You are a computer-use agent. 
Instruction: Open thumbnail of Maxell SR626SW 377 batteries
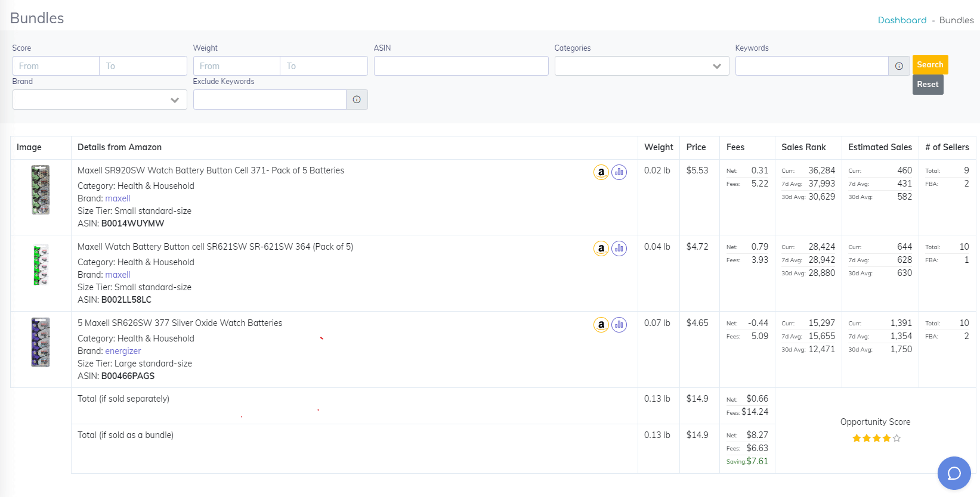41,342
